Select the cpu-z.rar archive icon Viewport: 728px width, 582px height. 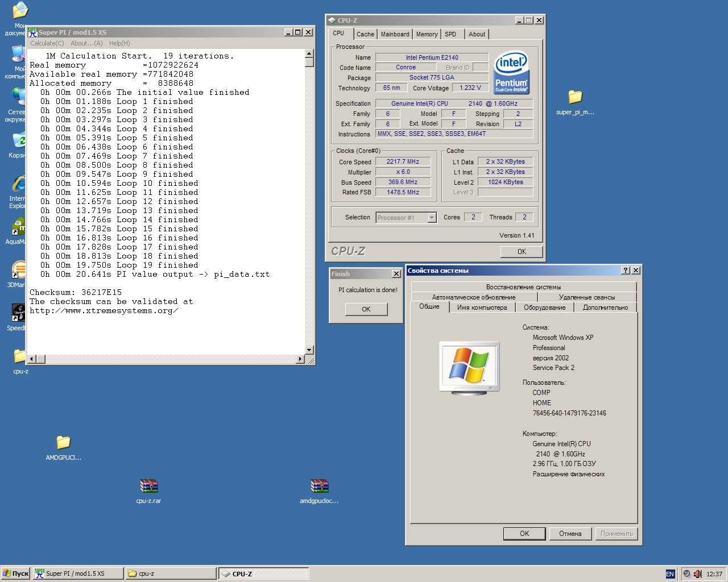pos(148,486)
